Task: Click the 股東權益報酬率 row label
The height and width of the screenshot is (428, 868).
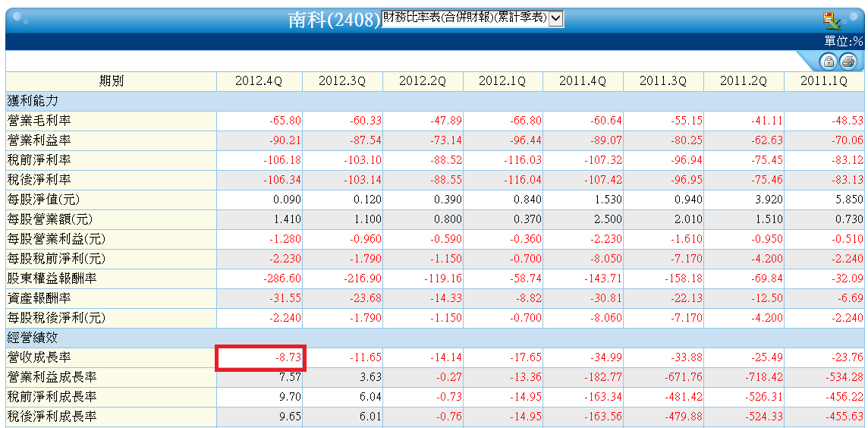Action: pyautogui.click(x=52, y=279)
